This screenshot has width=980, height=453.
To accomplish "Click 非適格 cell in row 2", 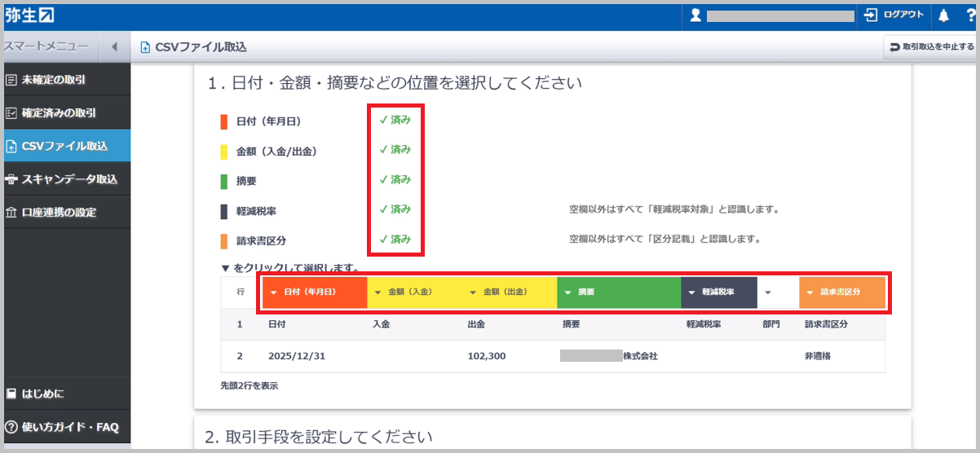I will (x=818, y=356).
